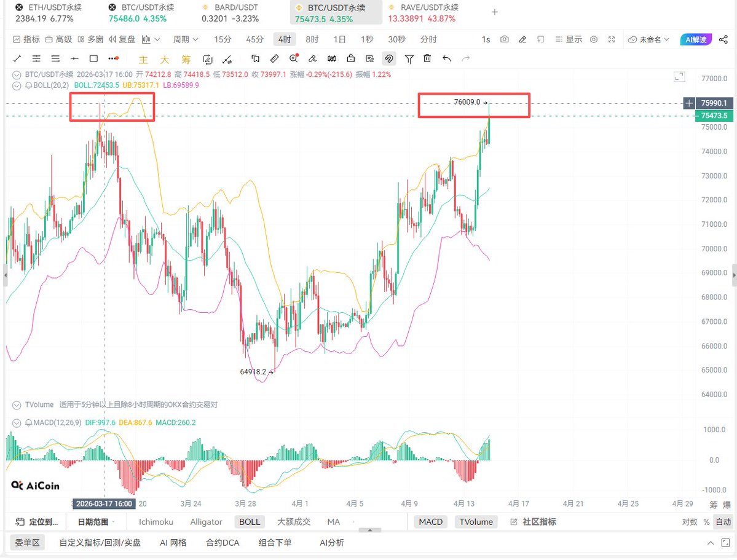Click the horizontal ray line tool

[74, 59]
